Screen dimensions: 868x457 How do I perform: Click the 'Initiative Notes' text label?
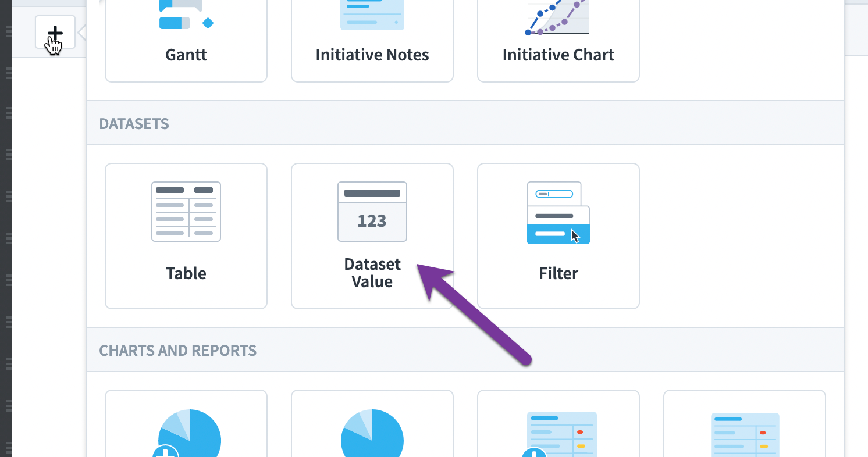pos(372,55)
